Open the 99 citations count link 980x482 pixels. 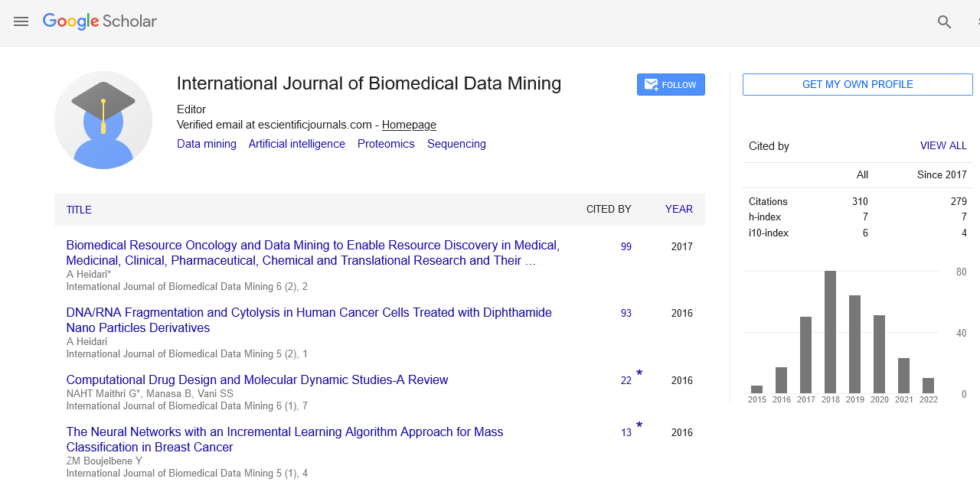(x=626, y=246)
